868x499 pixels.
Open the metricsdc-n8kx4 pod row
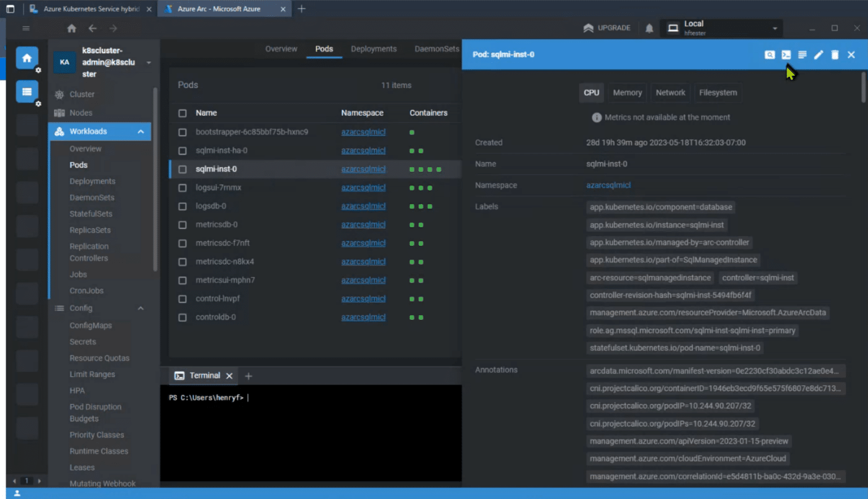tap(315, 262)
